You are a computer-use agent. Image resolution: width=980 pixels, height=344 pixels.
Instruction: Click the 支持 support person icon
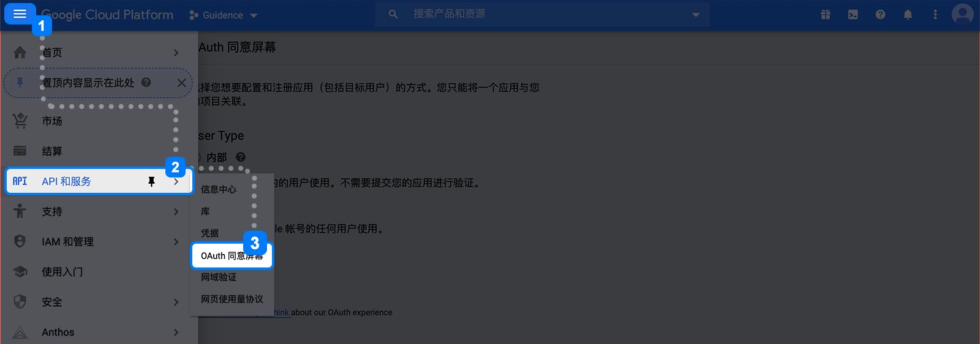[20, 211]
